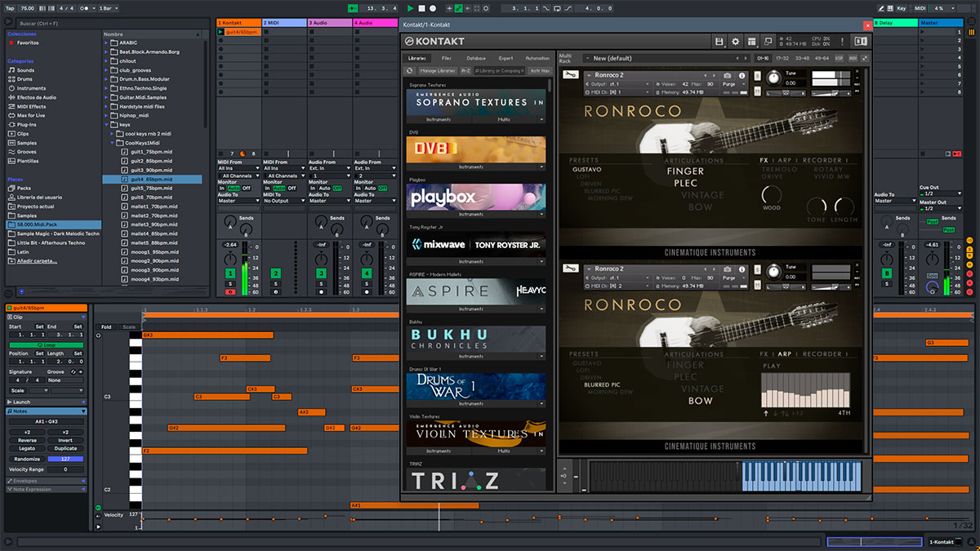Switch to Kontakt Expert tab
The height and width of the screenshot is (551, 980).
tap(506, 58)
